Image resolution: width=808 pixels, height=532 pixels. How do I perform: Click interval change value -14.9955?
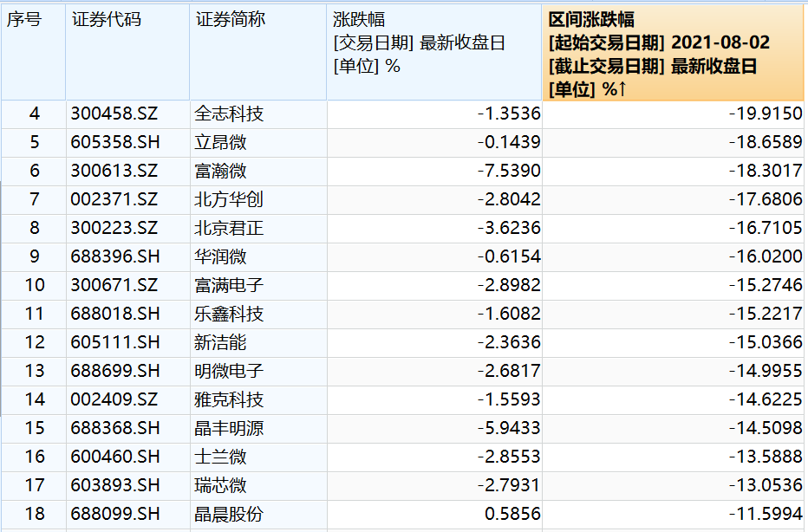[766, 371]
